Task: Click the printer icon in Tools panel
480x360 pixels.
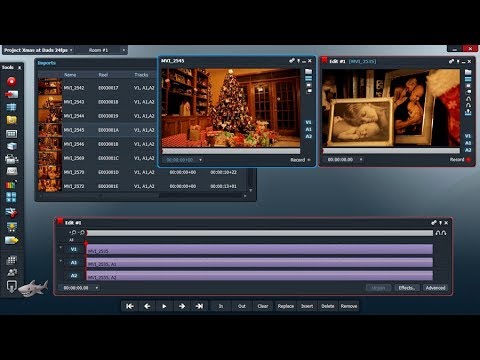Action: pyautogui.click(x=11, y=159)
